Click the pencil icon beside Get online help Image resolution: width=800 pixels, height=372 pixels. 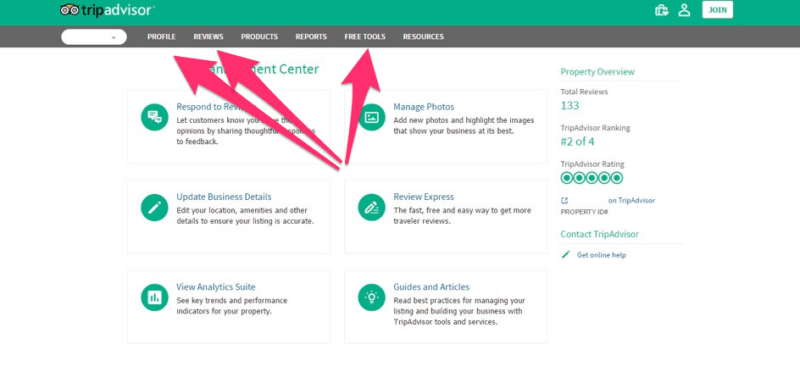coord(565,255)
